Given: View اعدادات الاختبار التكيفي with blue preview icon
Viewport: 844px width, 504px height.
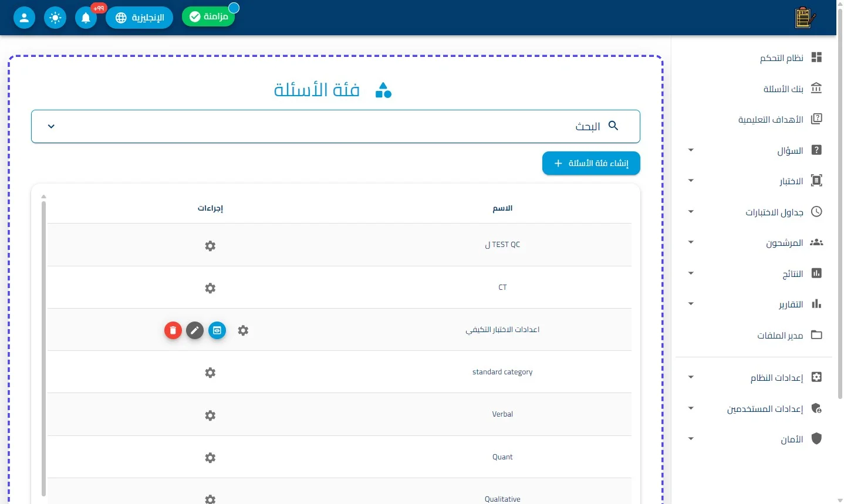Looking at the screenshot, I should [x=217, y=330].
